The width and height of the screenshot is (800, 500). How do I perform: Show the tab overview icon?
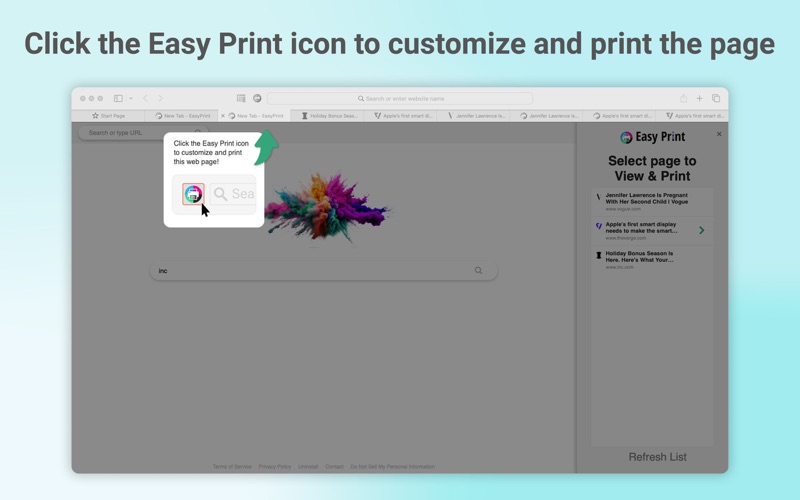click(716, 98)
